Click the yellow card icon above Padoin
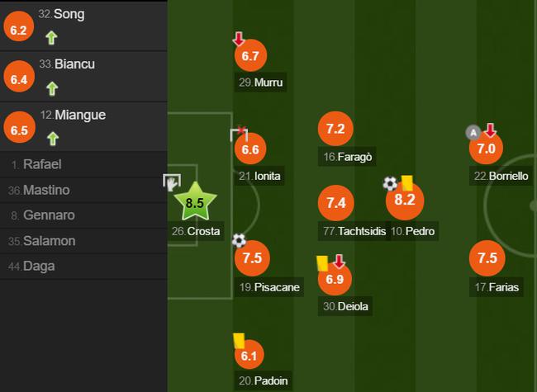 click(x=239, y=341)
